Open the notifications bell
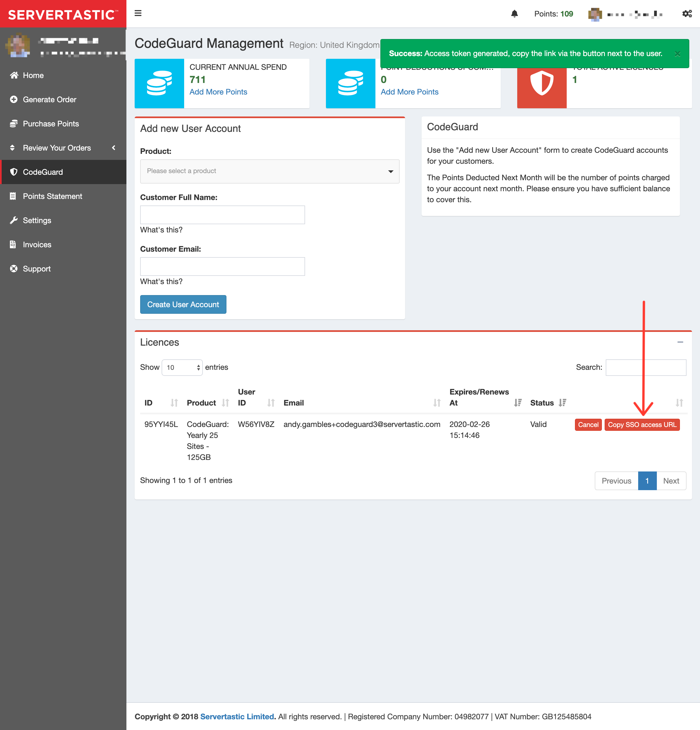Screen dimensions: 700x730 coord(514,14)
